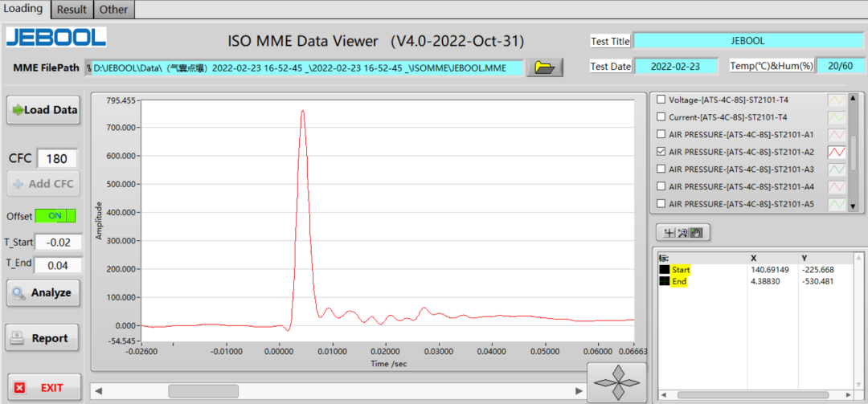This screenshot has width=868, height=404.
Task: Check the AIR PRESSURE ST2101-A3 channel
Action: pyautogui.click(x=661, y=169)
